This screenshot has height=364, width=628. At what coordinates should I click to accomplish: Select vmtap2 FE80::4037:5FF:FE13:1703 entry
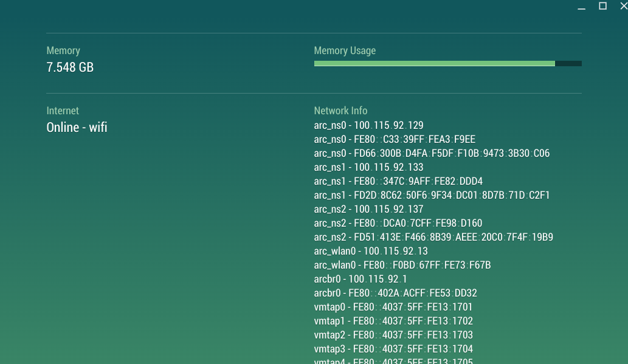393,335
